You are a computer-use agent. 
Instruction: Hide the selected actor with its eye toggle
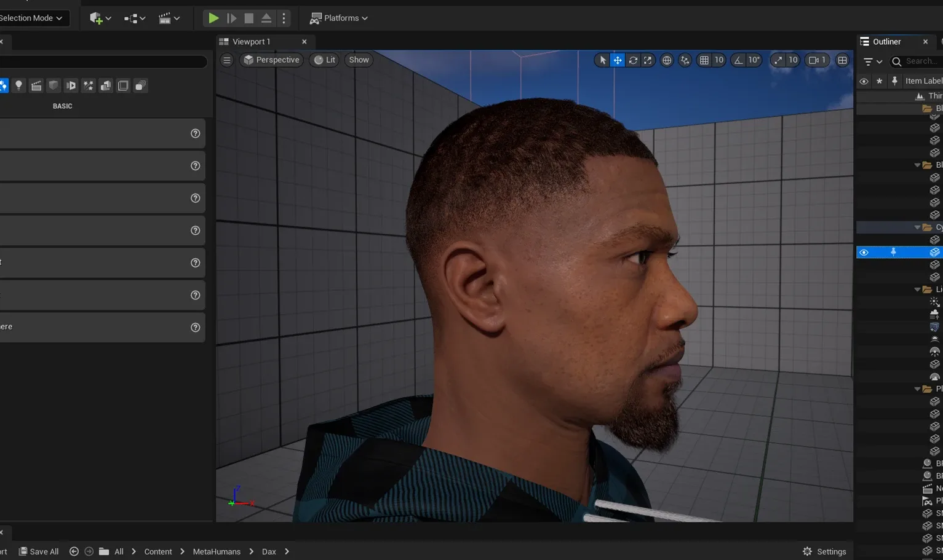[864, 252]
